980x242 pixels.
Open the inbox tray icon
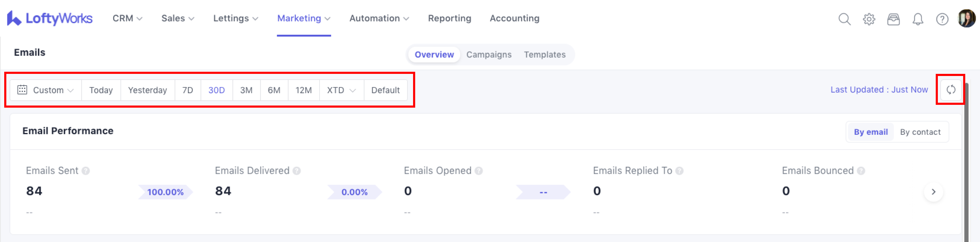893,19
